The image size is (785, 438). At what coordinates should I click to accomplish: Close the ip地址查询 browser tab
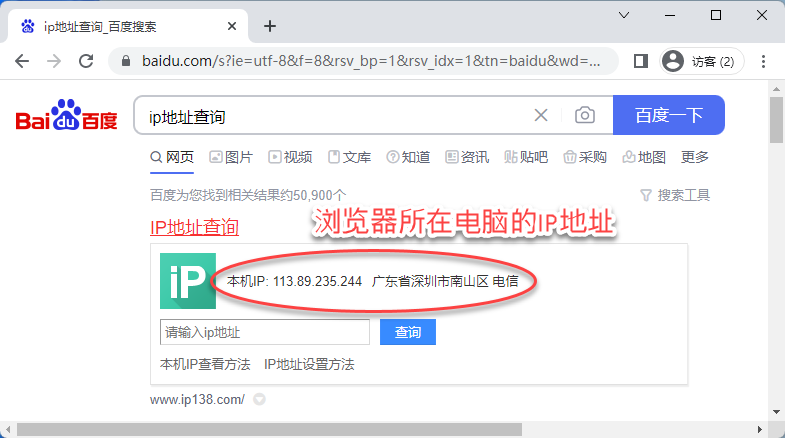pyautogui.click(x=232, y=26)
